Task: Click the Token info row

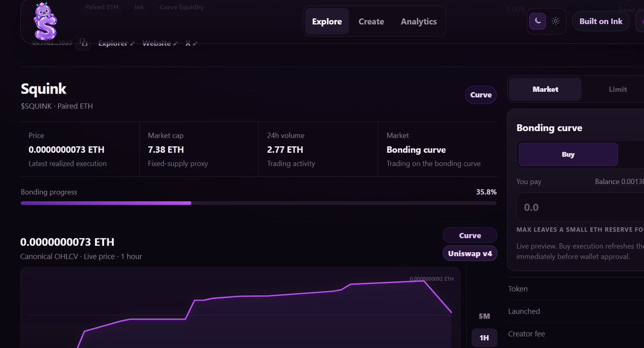Action: tap(576, 289)
